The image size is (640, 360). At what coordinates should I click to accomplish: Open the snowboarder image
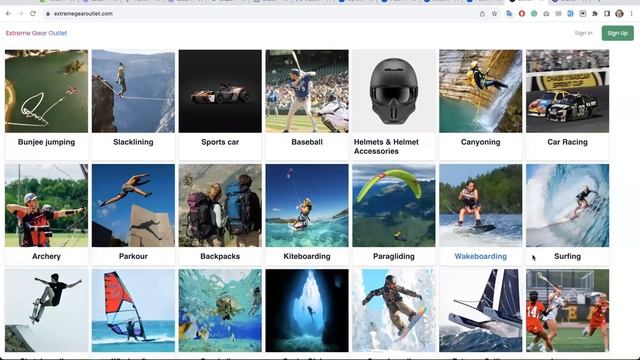coord(394,310)
